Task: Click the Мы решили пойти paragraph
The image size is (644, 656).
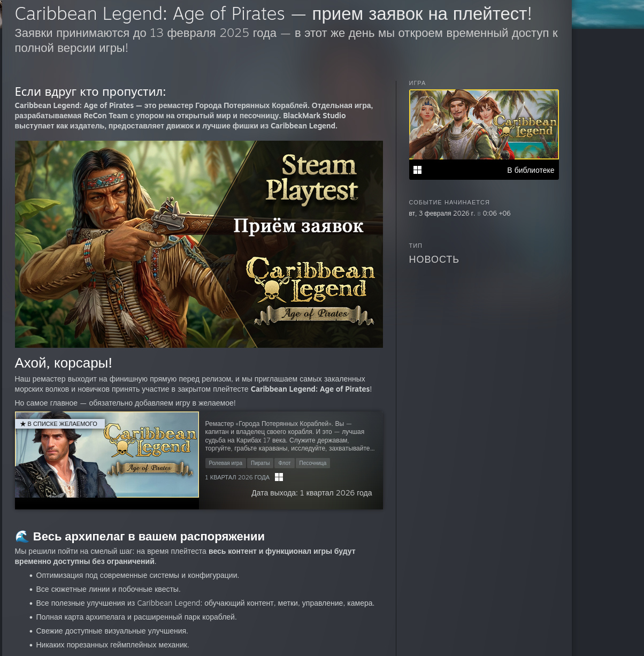Action: 185,556
